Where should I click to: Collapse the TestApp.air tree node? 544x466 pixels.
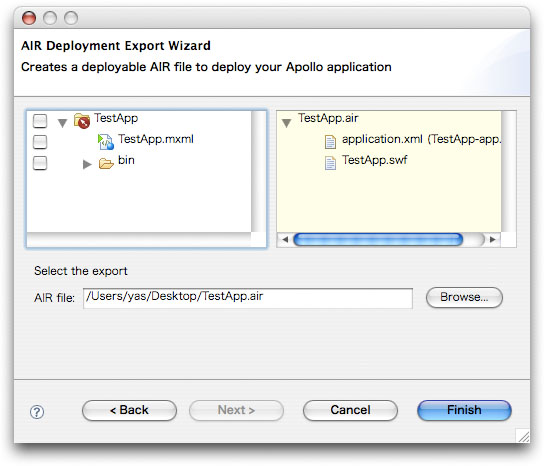pos(286,123)
